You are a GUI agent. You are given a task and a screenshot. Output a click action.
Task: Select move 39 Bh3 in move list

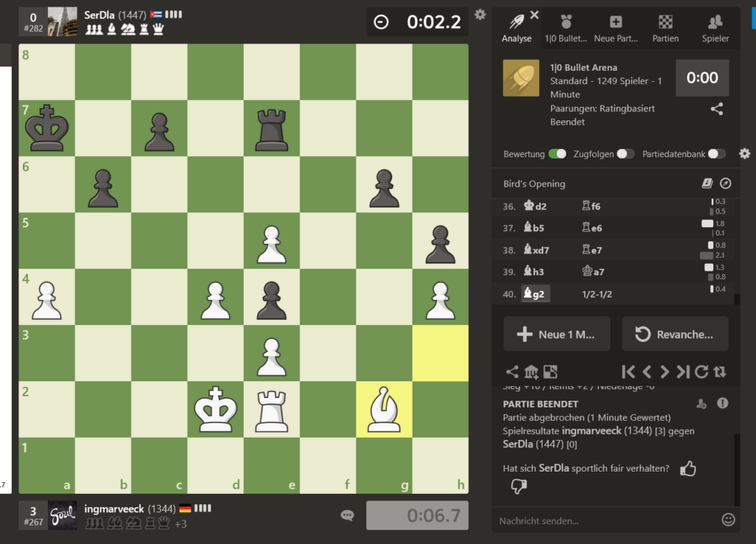click(535, 272)
